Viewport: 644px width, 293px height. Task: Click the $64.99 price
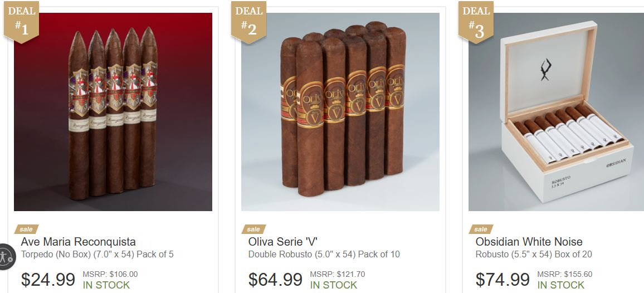(x=275, y=280)
